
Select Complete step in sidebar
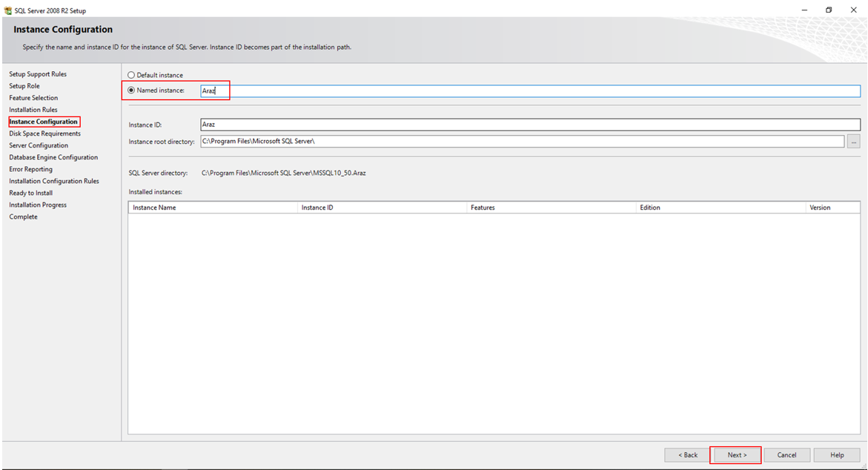[x=23, y=217]
